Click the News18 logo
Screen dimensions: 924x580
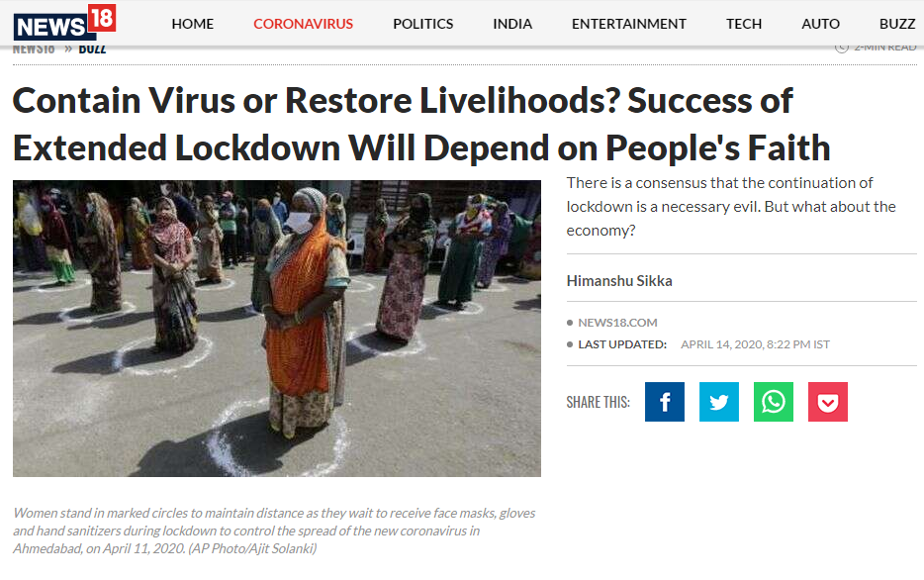65,22
